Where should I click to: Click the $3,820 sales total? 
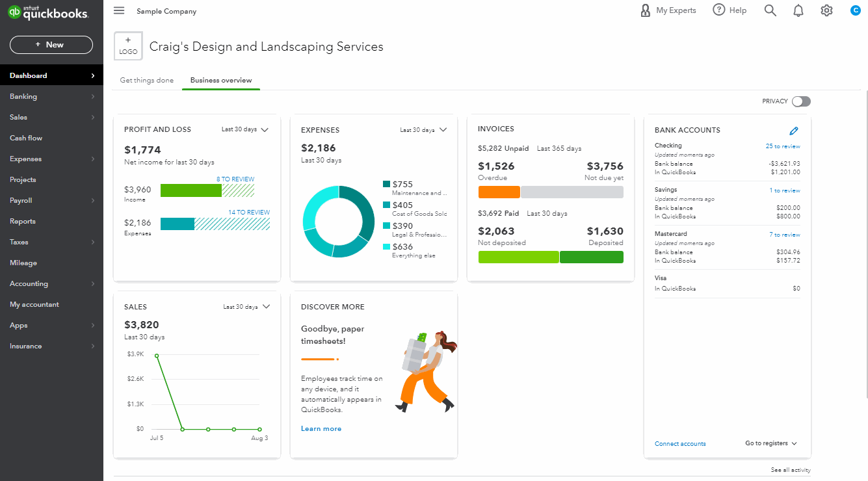click(x=142, y=325)
